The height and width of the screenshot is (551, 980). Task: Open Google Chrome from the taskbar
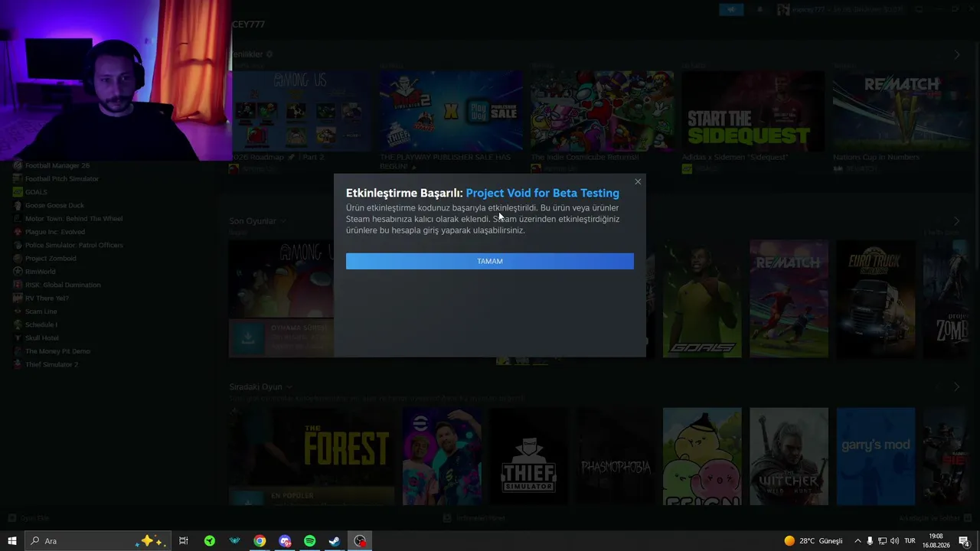(260, 541)
